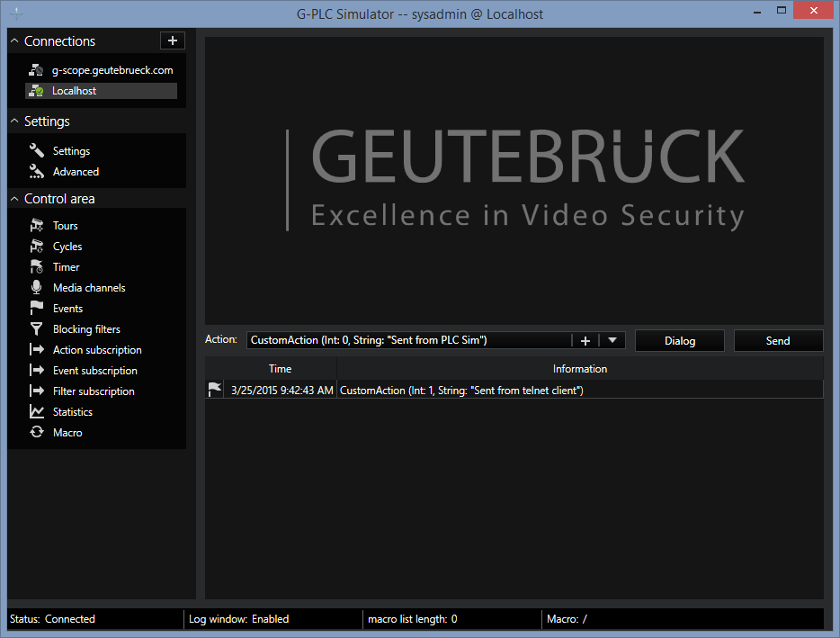Maximize the G-PLC Simulator window
Screen dimensions: 840x638
coord(782,11)
